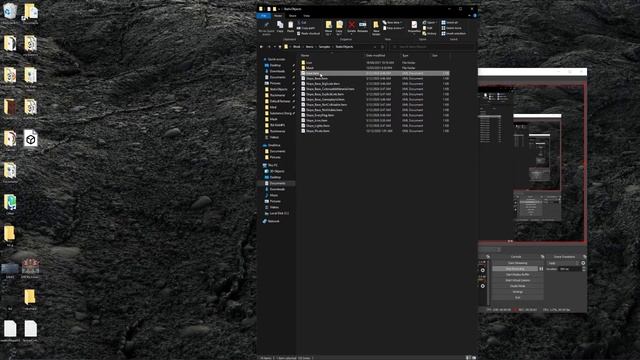Image resolution: width=640 pixels, height=360 pixels.
Task: Open the Open dropdown in the ribbon
Action: (429, 22)
